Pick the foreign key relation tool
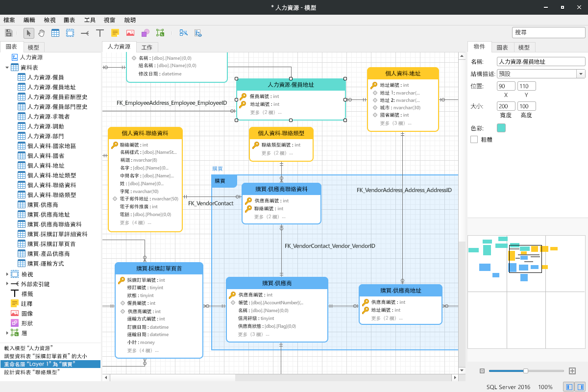The image size is (588, 392). [85, 33]
